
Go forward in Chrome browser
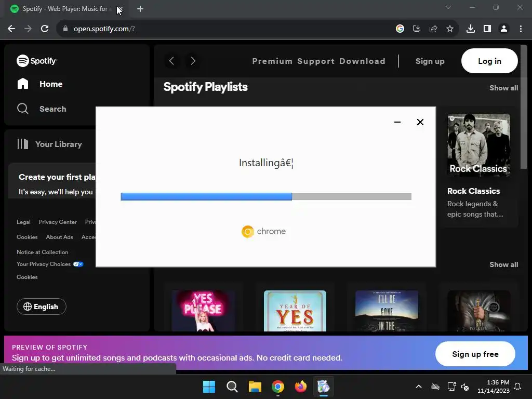[28, 29]
